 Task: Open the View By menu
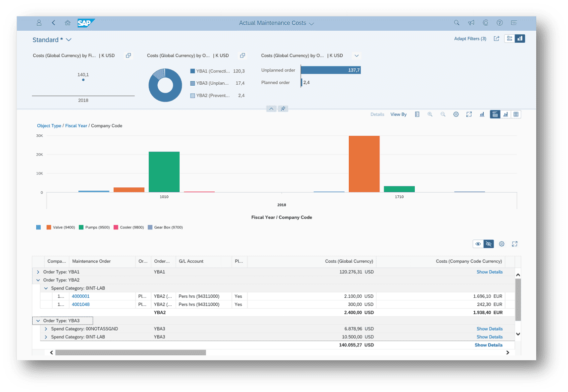coord(398,114)
